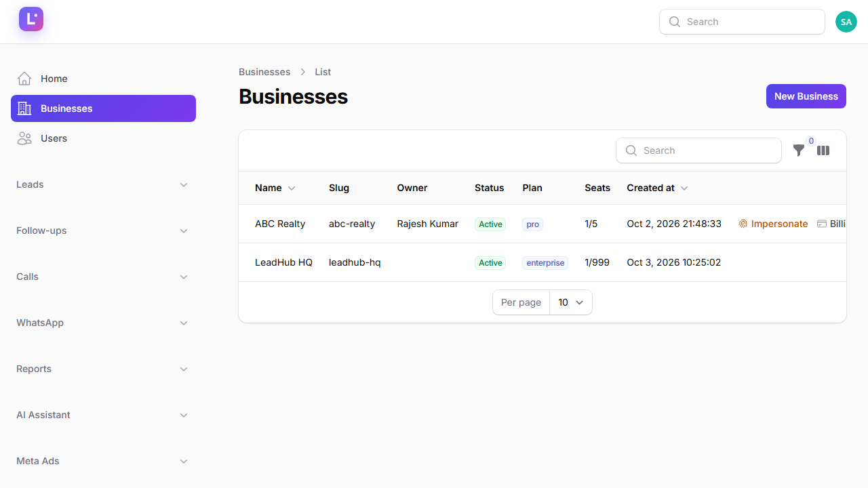Click the leadhub-hq slug cell
Image resolution: width=868 pixels, height=488 pixels.
click(x=355, y=262)
